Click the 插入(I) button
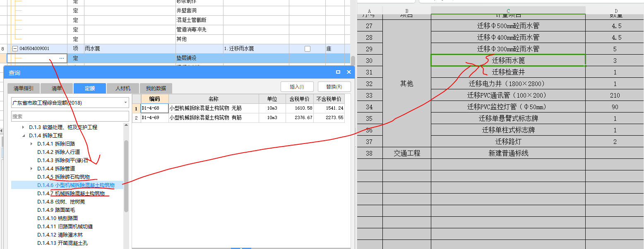644x249 pixels. pyautogui.click(x=297, y=87)
